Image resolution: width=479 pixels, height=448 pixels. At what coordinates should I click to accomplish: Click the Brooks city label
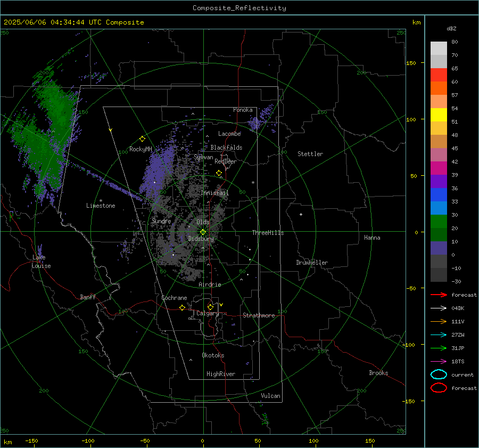378,373
